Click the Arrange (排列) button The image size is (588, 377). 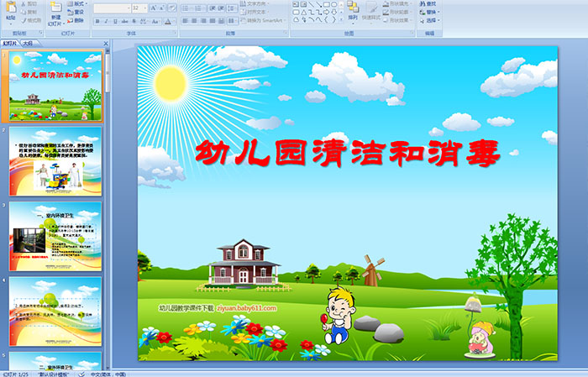tap(353, 11)
